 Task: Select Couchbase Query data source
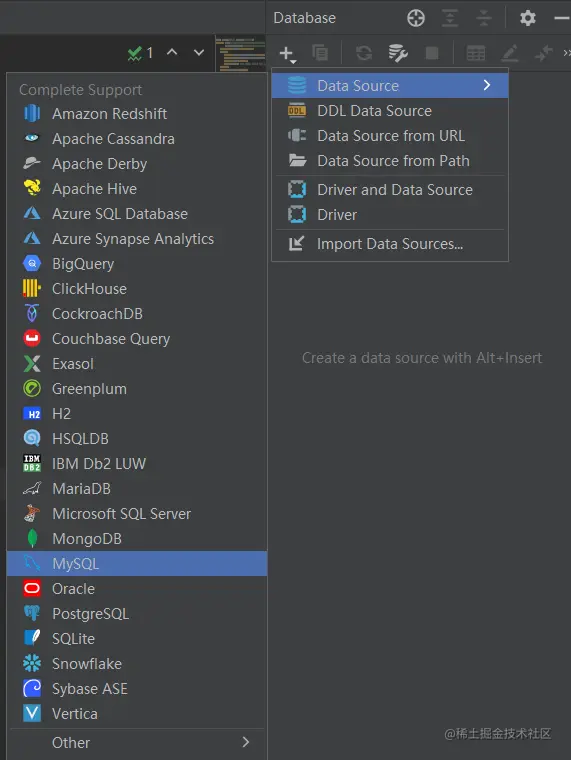(137, 339)
